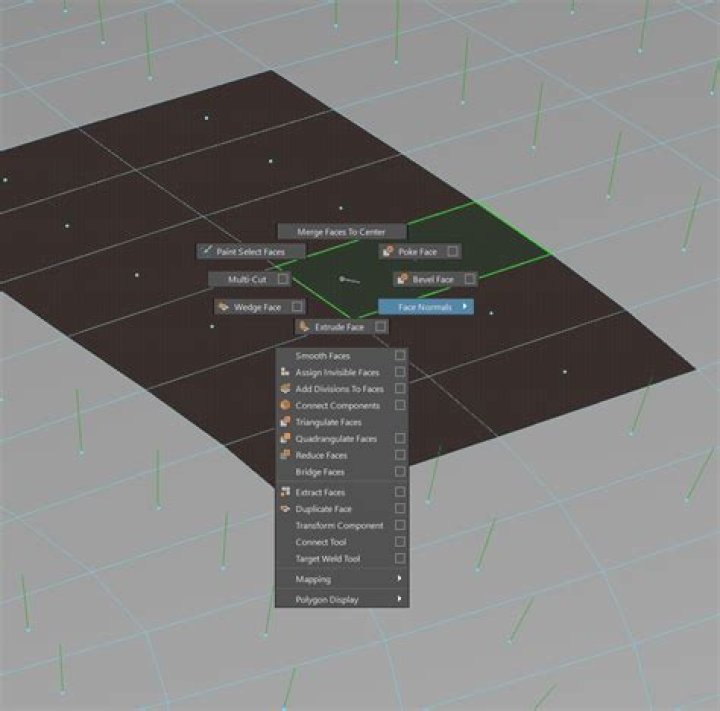Open Smooth Faces option box
This screenshot has height=711, width=720.
[400, 355]
